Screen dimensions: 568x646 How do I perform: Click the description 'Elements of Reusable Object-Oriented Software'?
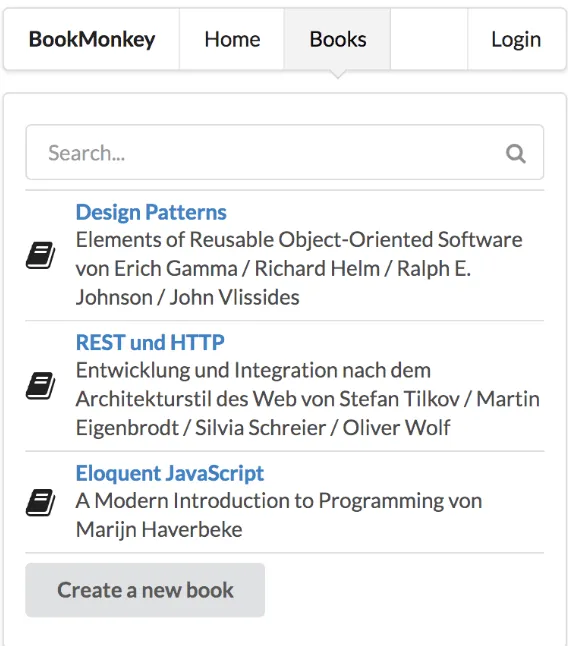[299, 240]
